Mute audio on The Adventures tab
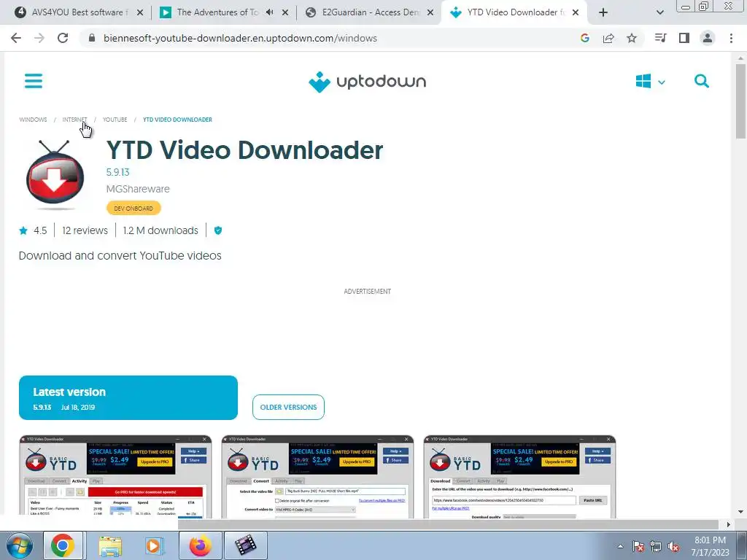The width and height of the screenshot is (747, 560). point(270,12)
